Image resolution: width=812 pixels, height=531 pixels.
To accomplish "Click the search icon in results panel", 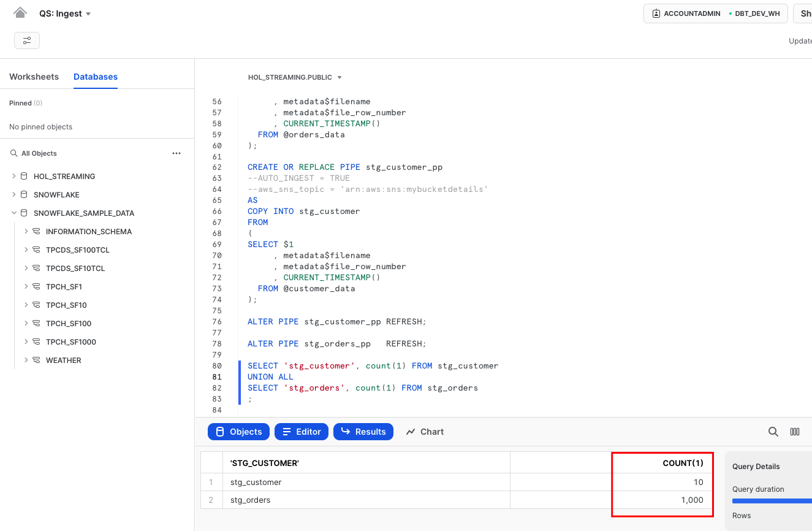I will [x=773, y=432].
